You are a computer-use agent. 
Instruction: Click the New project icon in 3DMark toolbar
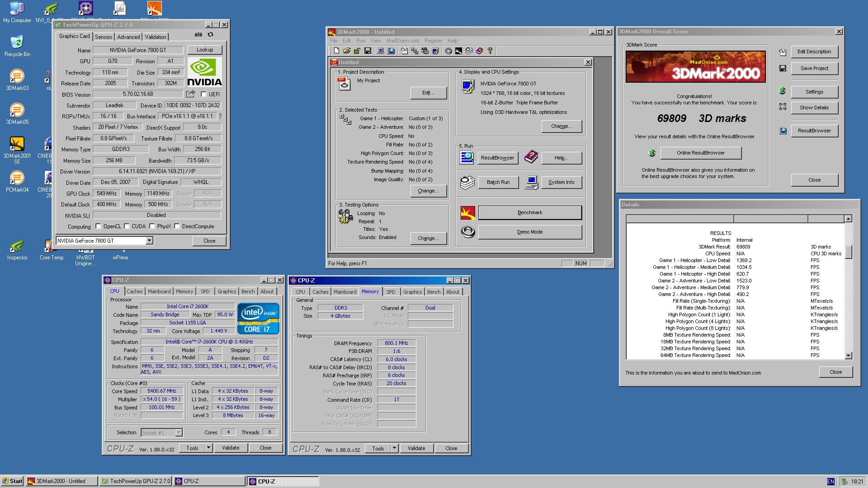point(336,51)
